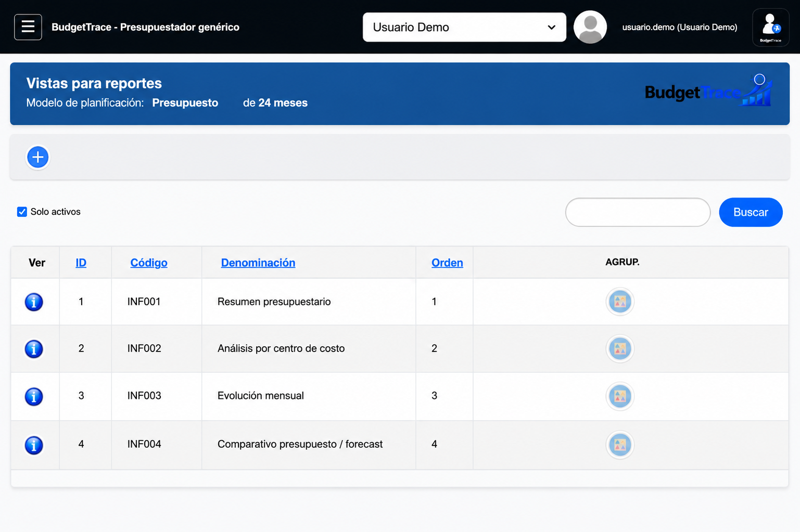Add a new report view with plus button
800x532 pixels.
[x=38, y=157]
